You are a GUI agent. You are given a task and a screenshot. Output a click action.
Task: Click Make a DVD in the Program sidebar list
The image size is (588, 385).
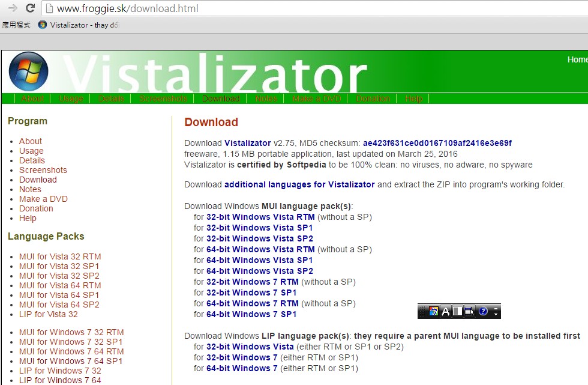(43, 199)
